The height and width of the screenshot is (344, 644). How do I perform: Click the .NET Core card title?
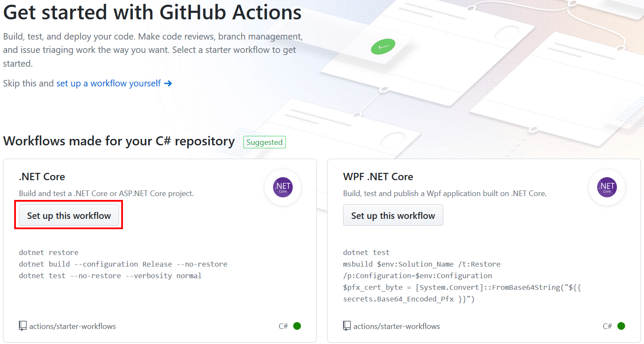click(x=42, y=176)
